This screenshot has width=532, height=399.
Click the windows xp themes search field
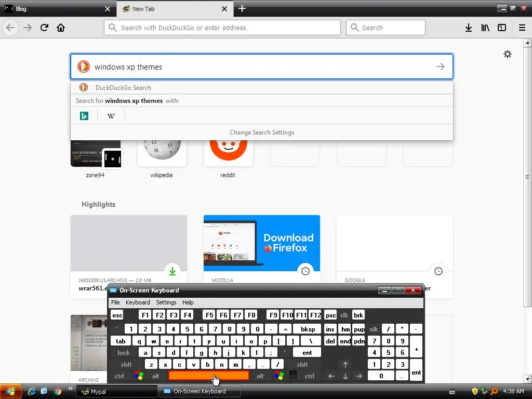pyautogui.click(x=262, y=66)
